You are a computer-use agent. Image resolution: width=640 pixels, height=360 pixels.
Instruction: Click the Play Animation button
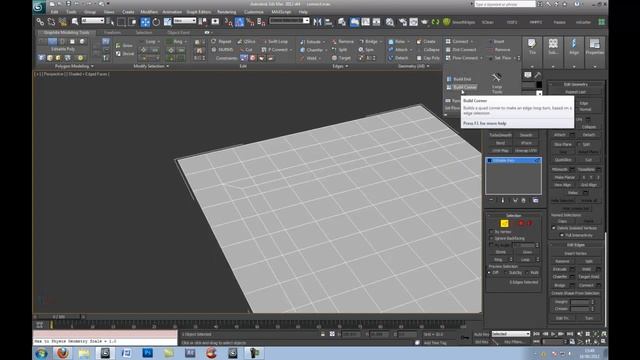click(x=553, y=334)
